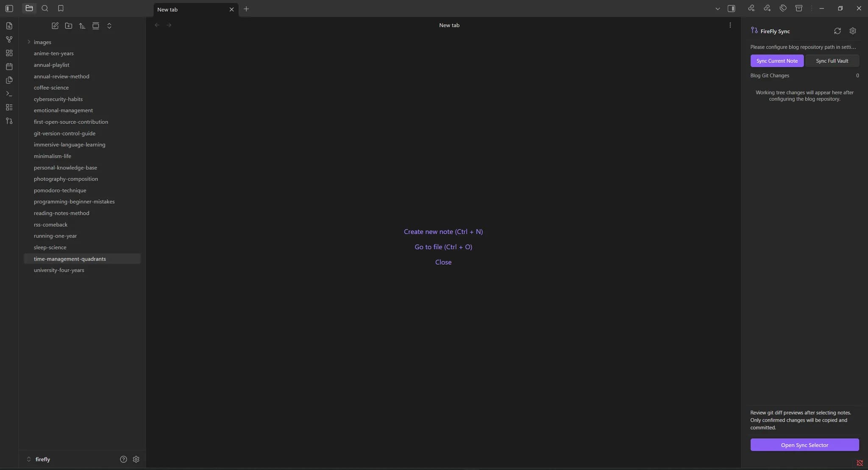Toggle expand or collapse all folders
868x470 pixels.
point(109,26)
